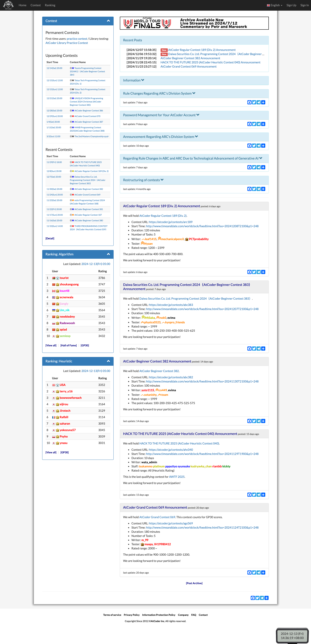Click the page-bottom Twitter share icon
This screenshot has height=644, width=311.
pyautogui.click(x=257, y=598)
